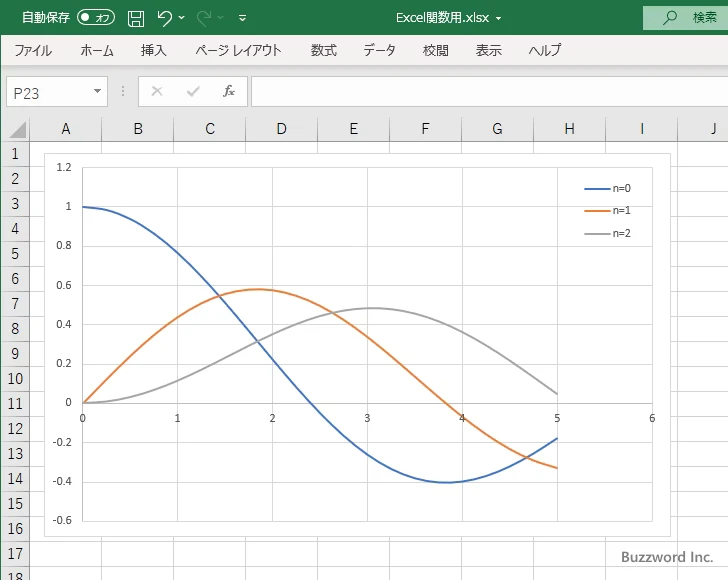The image size is (728, 580).
Task: Click the n=2 legend entry
Action: coord(607,234)
